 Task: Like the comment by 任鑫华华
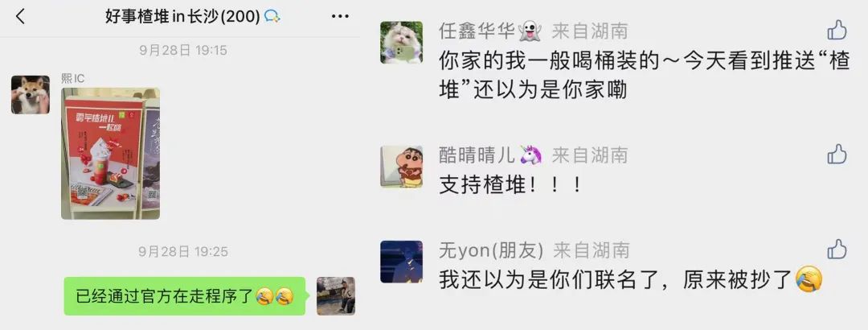[x=837, y=30]
